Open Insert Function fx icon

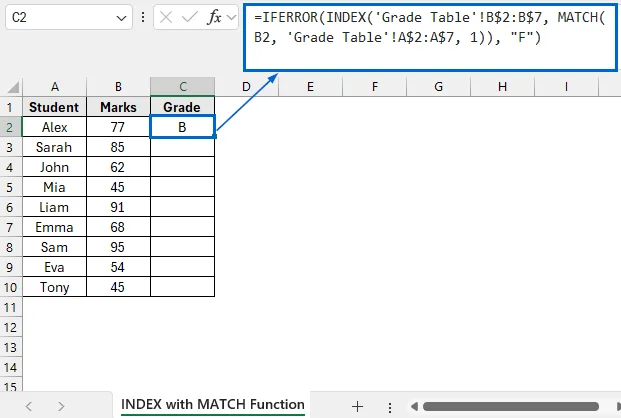(214, 17)
